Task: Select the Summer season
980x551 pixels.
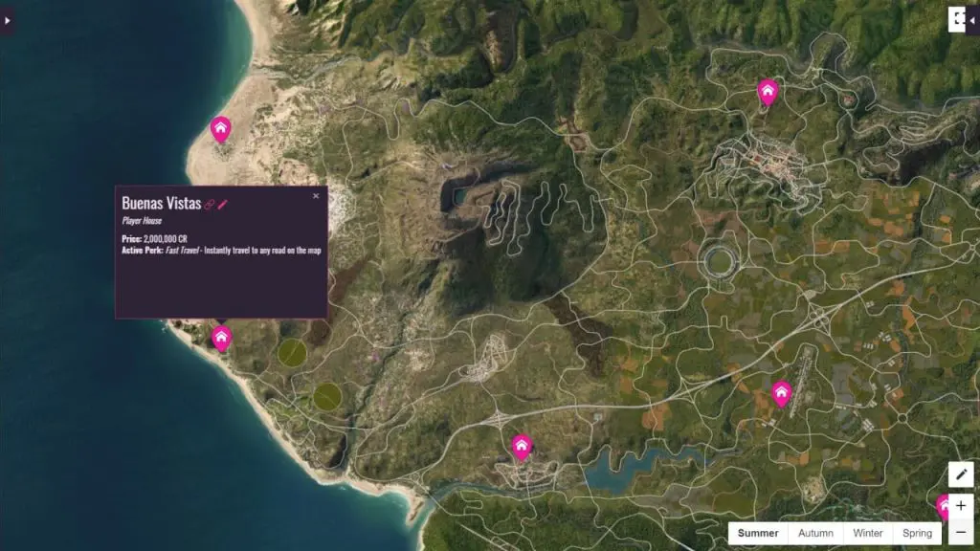Action: [758, 533]
